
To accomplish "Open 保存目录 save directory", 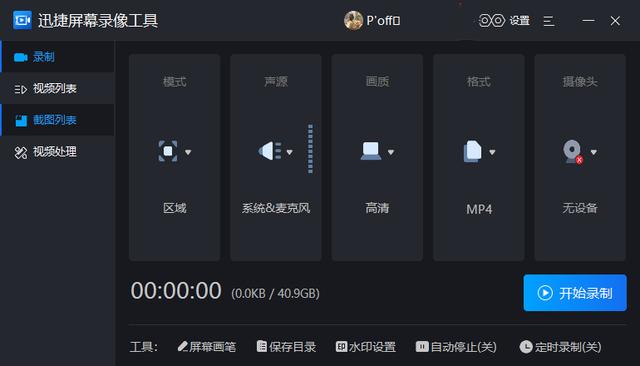I will pos(286,347).
